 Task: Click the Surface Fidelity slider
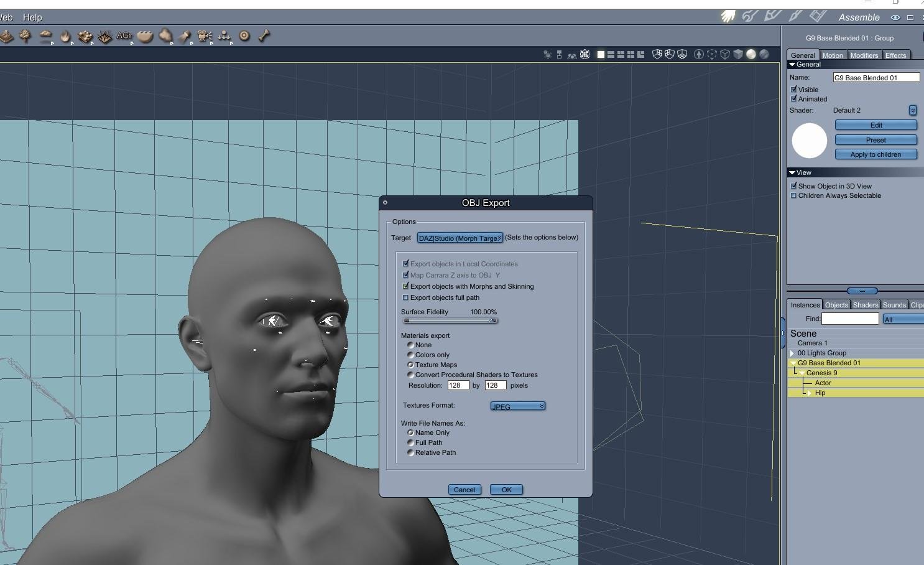450,321
